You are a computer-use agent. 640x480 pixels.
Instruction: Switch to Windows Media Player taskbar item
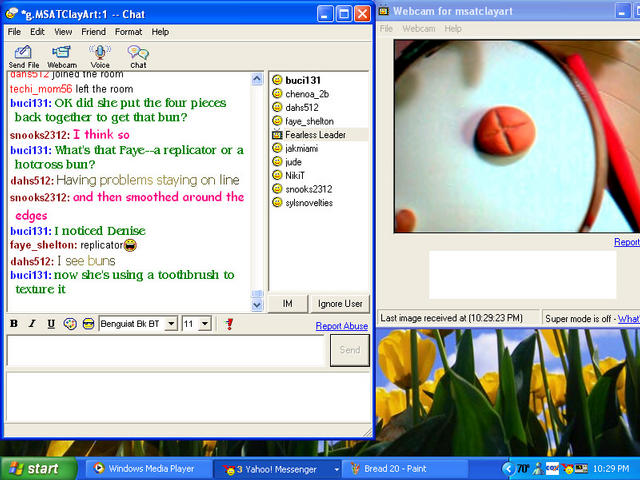(148, 469)
